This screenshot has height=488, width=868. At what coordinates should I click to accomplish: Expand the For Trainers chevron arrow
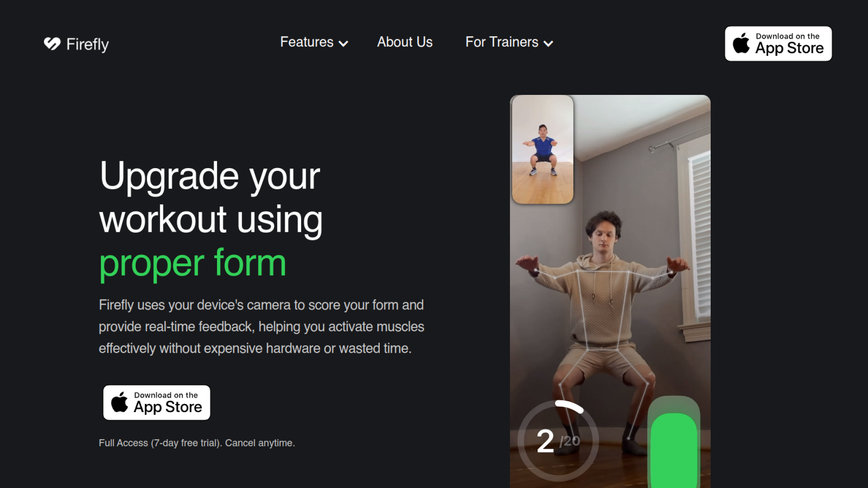tap(548, 44)
